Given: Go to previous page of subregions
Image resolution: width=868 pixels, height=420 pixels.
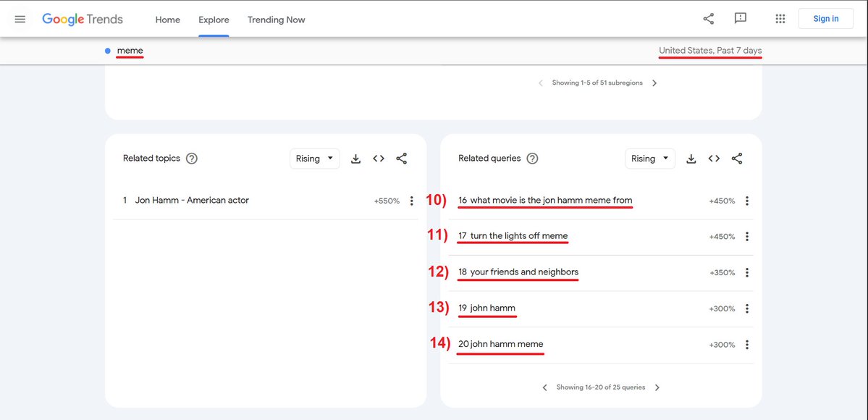Looking at the screenshot, I should [540, 83].
